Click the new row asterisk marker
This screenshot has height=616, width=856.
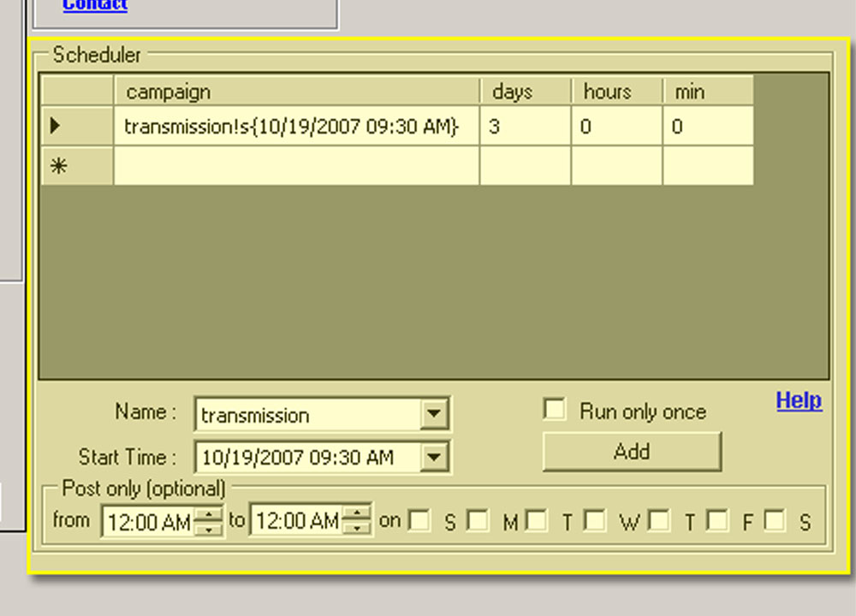[56, 166]
